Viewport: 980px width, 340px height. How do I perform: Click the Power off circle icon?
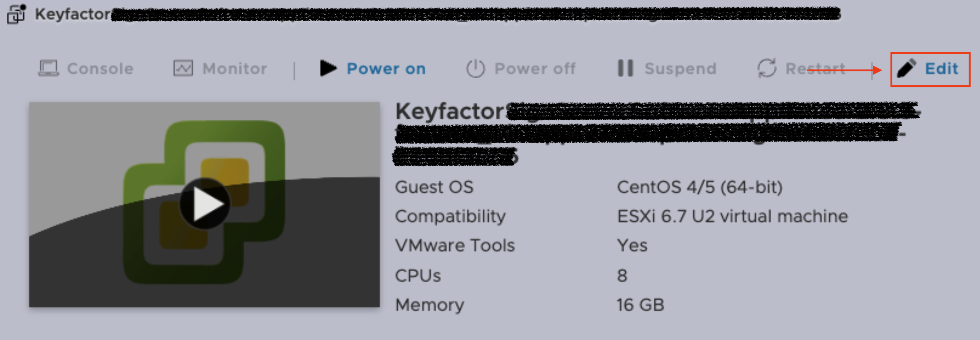point(475,69)
